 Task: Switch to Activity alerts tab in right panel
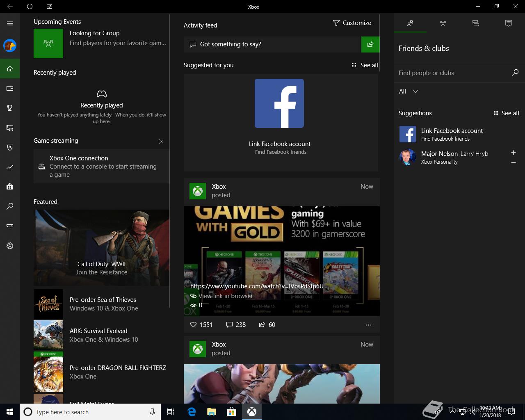(x=509, y=23)
